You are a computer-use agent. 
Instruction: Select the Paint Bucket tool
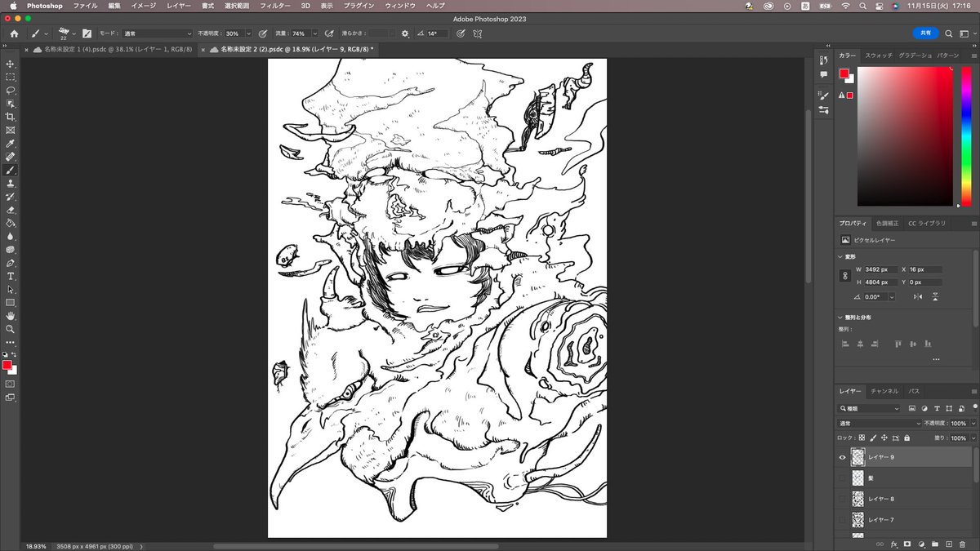11,223
